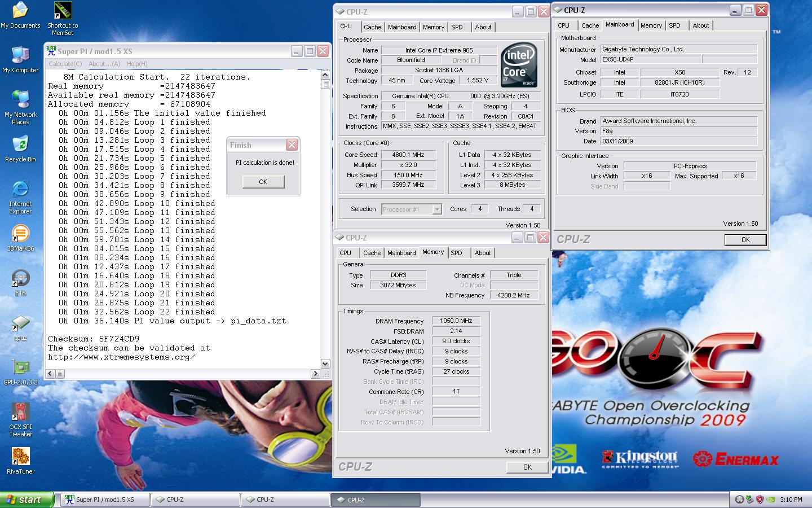Open My Computer desktop icon
The height and width of the screenshot is (508, 812).
coord(20,59)
